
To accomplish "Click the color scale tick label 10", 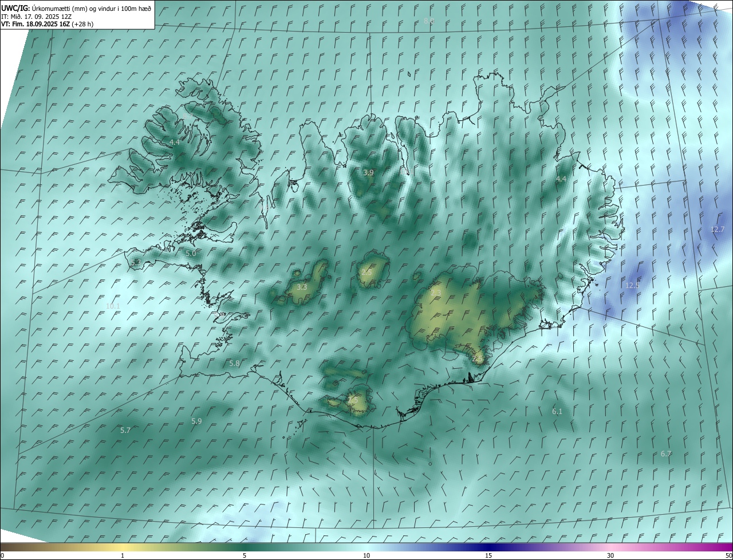I will [x=366, y=555].
